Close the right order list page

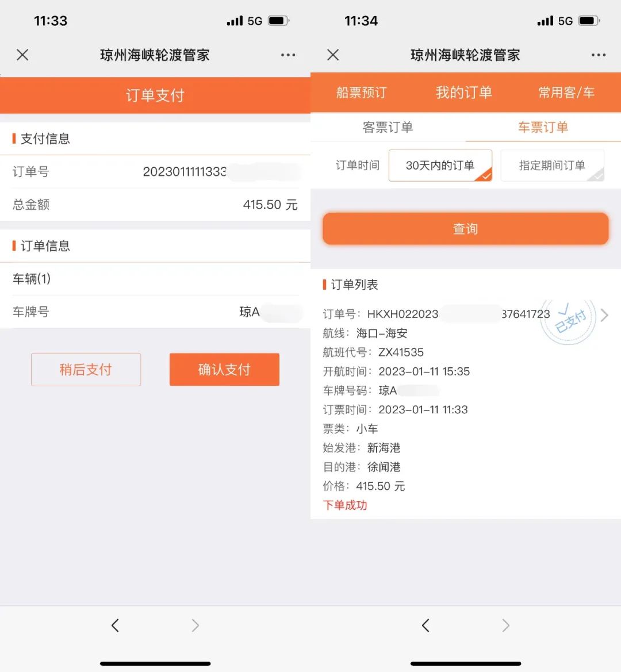pos(333,55)
